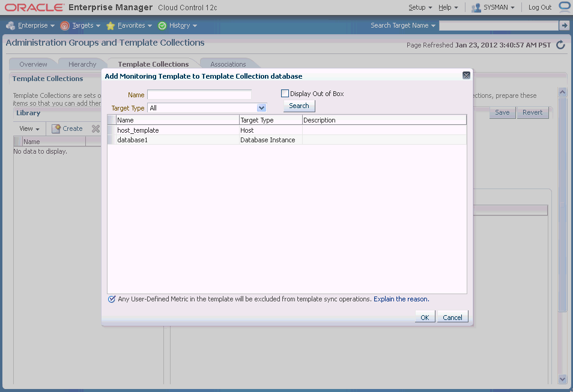Open the Targets menu
Image resolution: width=573 pixels, height=392 pixels.
tap(86, 26)
